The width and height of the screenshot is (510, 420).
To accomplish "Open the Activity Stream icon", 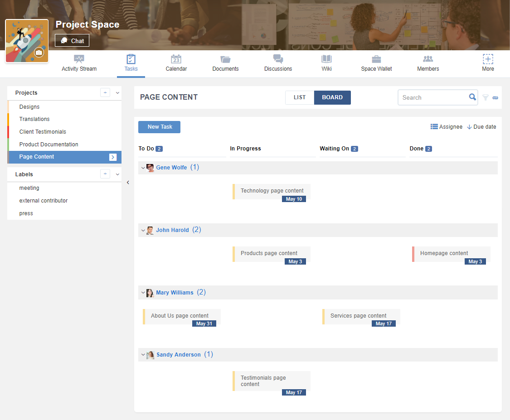I will point(79,59).
